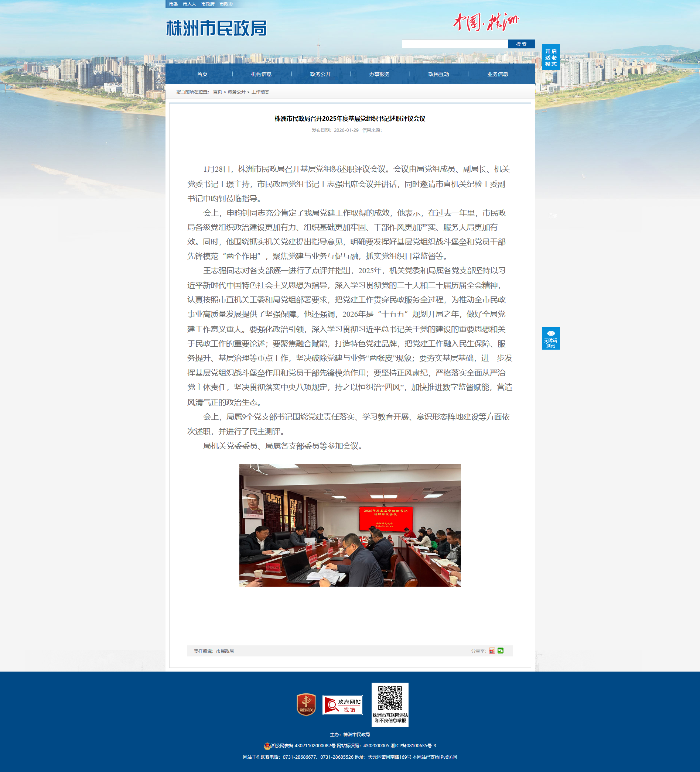Screen dimensions: 700x772
Task: Click the 政府网站找错 icon
Action: pyautogui.click(x=342, y=704)
